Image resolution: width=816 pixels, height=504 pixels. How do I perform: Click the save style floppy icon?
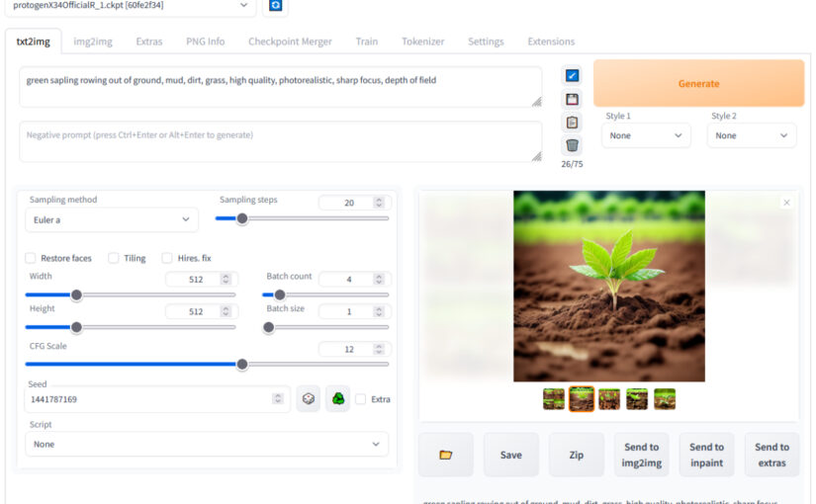pos(572,100)
